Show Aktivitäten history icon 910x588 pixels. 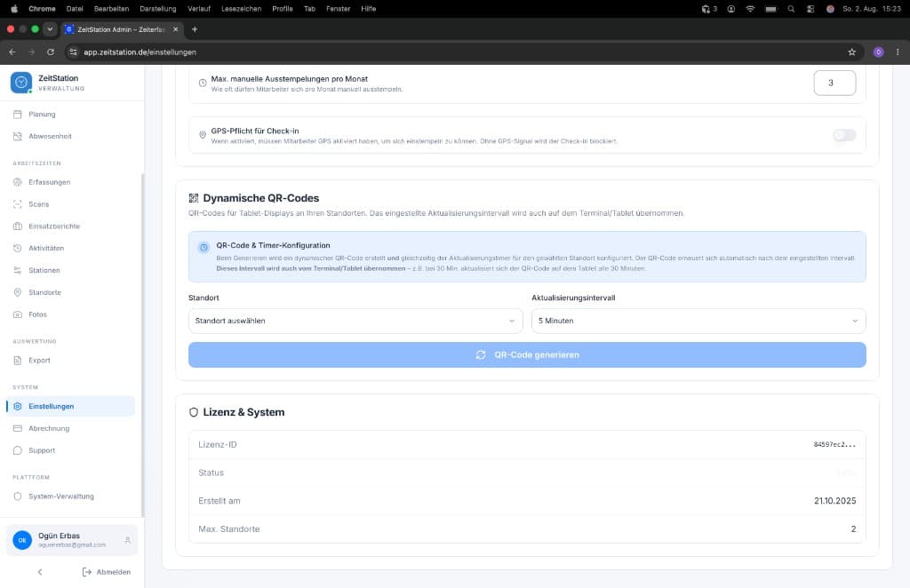(x=18, y=248)
